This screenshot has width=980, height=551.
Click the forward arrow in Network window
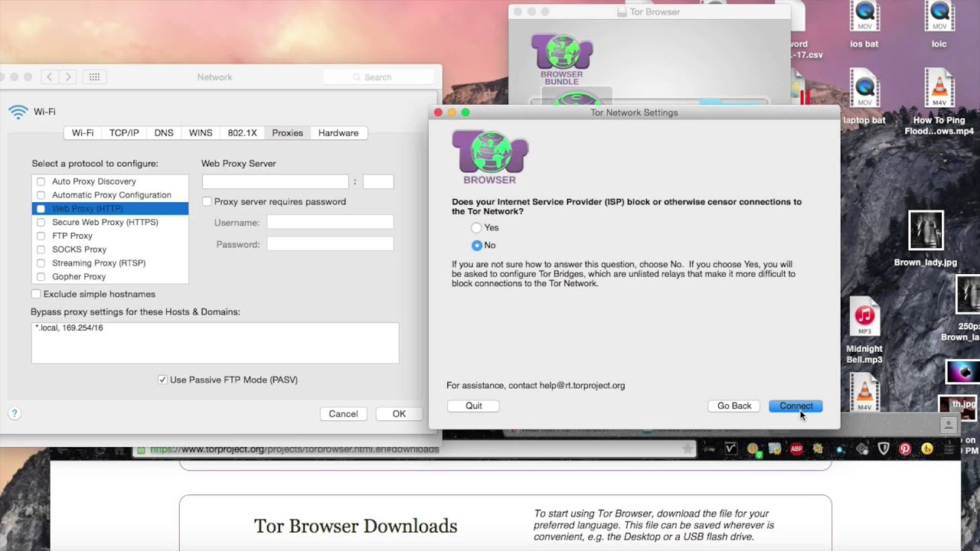[x=68, y=77]
